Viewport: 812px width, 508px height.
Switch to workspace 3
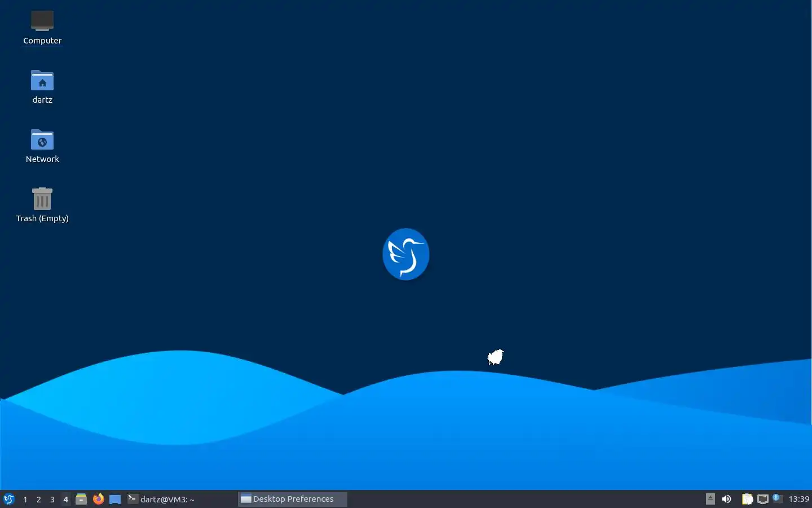click(x=52, y=500)
